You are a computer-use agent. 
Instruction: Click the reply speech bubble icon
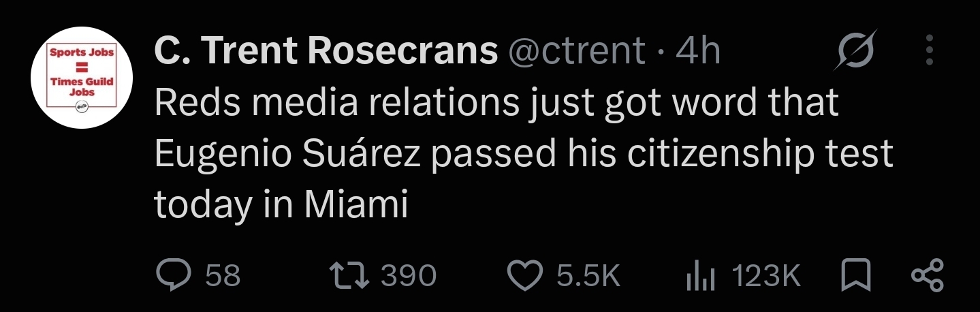pyautogui.click(x=174, y=275)
